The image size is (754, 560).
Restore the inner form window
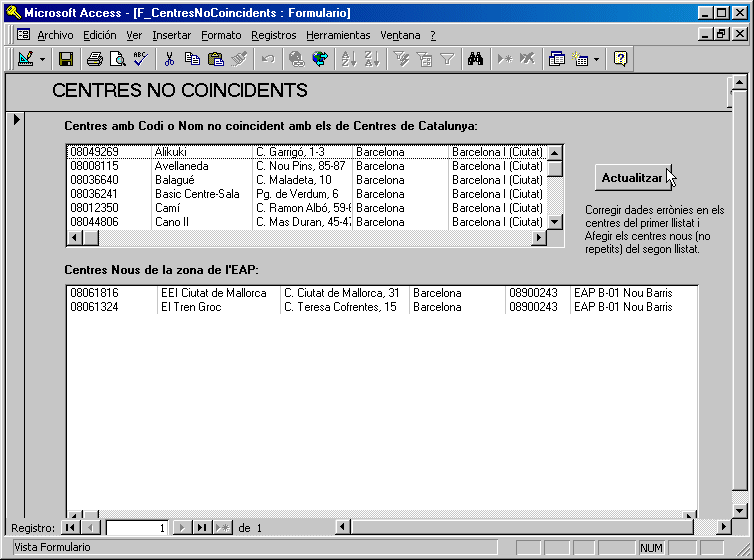tap(721, 34)
